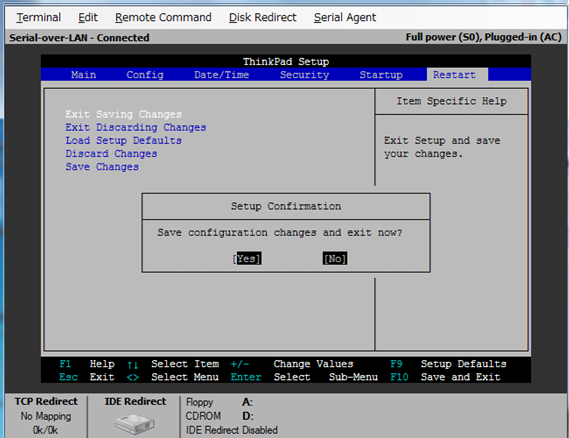Click the Enter Select key hint

click(x=270, y=377)
